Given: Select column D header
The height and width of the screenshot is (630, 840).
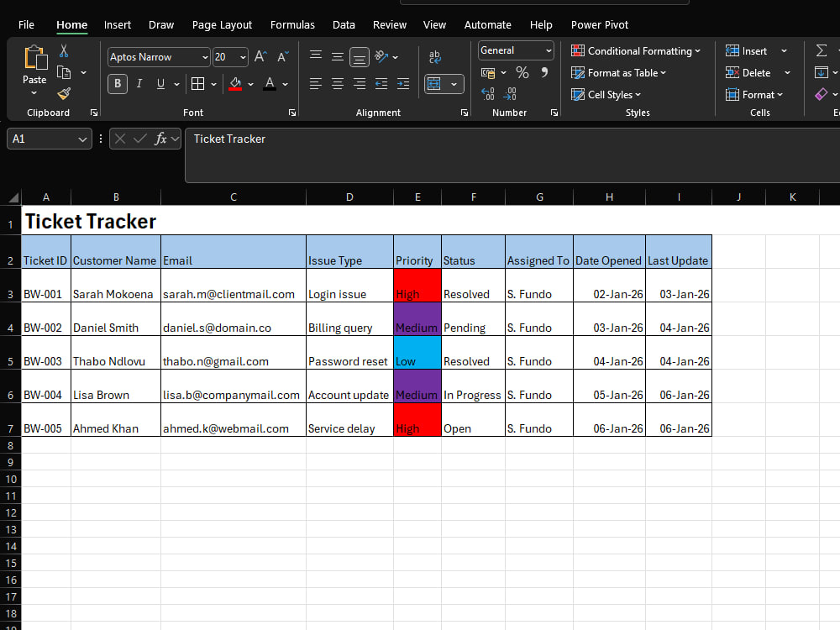Looking at the screenshot, I should (349, 197).
